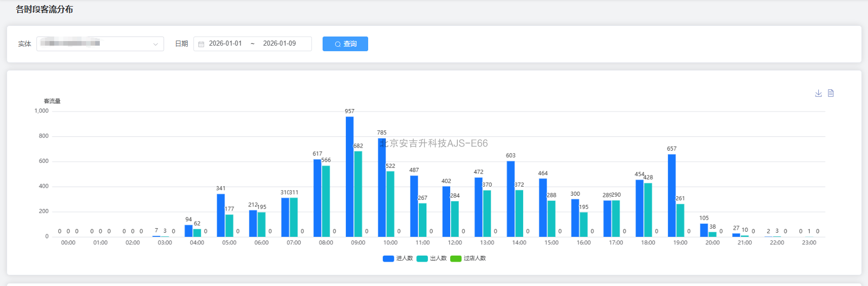
Task: Click the blue 进人数 legend color swatch
Action: point(388,259)
